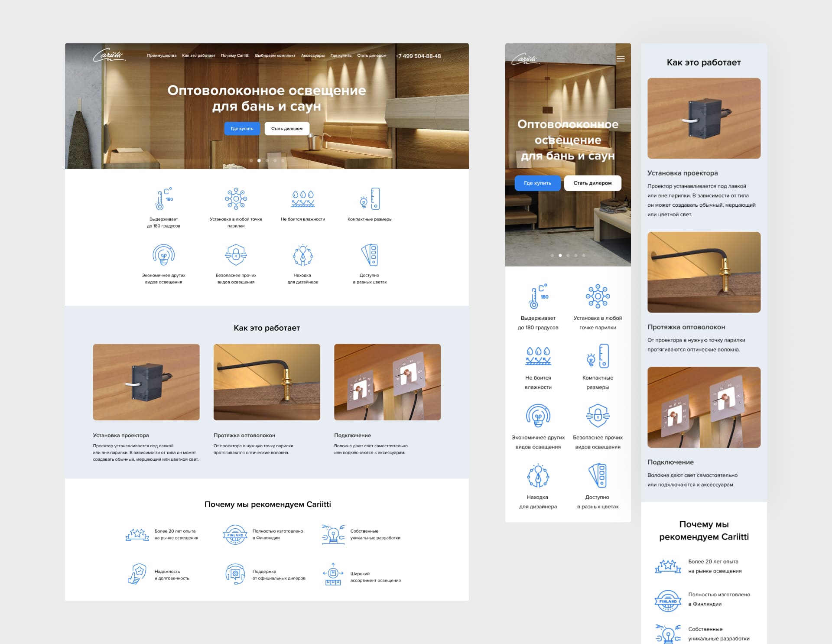Open the Преимущества menu item
Image resolution: width=832 pixels, height=644 pixels.
(x=162, y=55)
